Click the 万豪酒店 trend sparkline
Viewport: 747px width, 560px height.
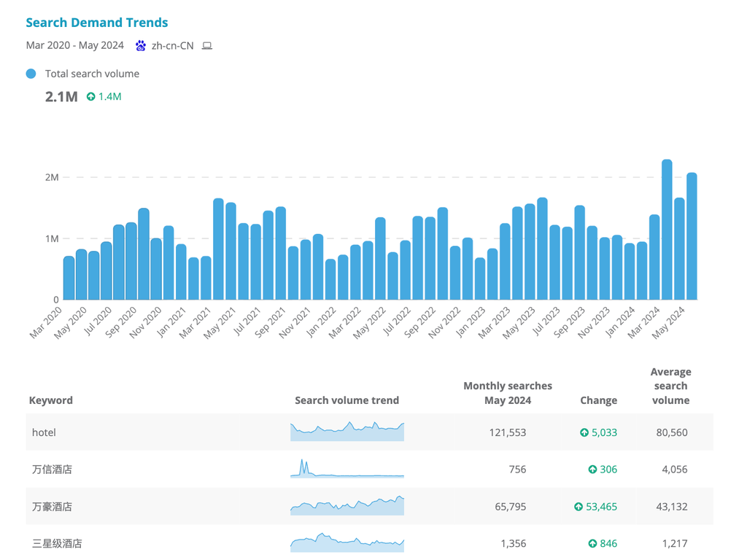[347, 505]
